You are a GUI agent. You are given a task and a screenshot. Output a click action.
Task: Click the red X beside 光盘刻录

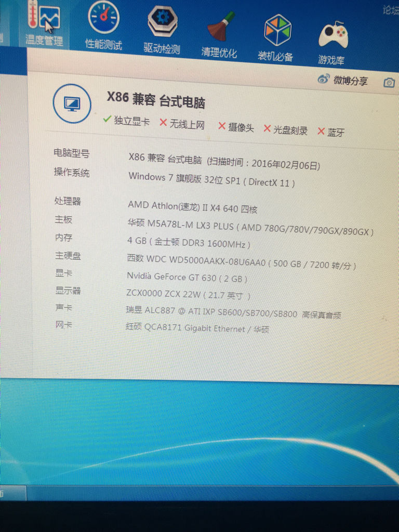click(x=267, y=129)
